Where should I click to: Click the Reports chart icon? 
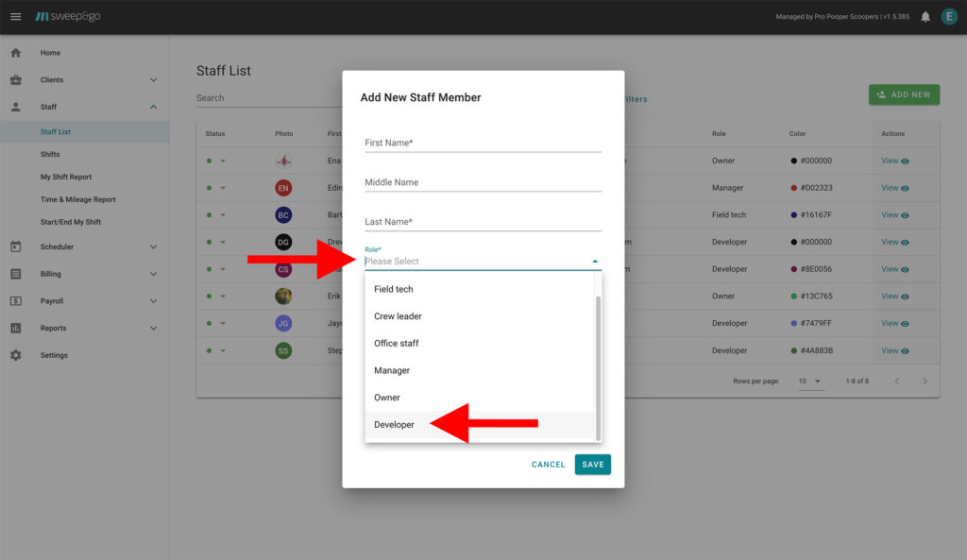(x=15, y=328)
